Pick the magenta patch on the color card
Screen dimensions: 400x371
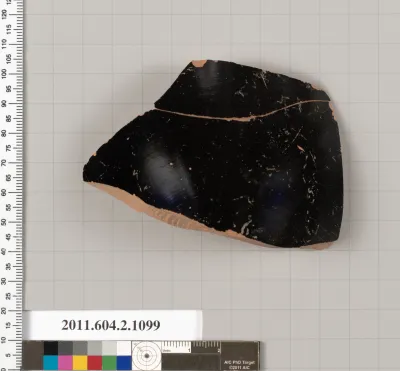tap(65, 363)
